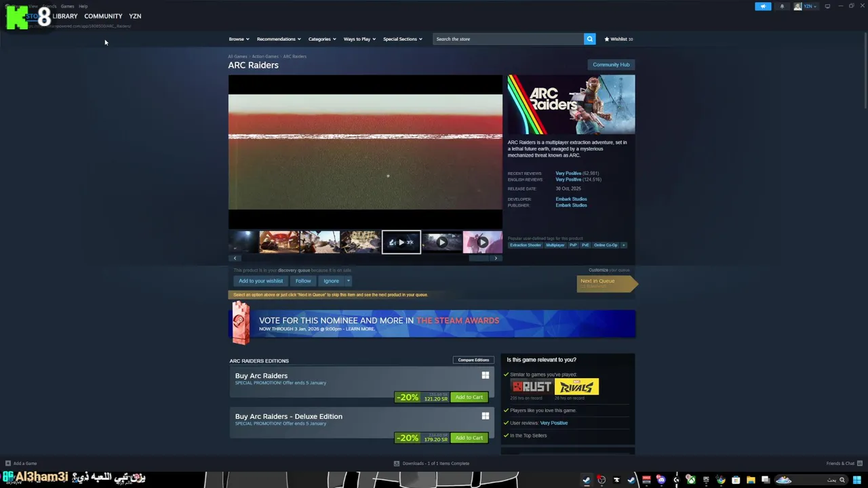Click the blue search magnifier button
Image resolution: width=868 pixels, height=488 pixels.
click(x=589, y=39)
